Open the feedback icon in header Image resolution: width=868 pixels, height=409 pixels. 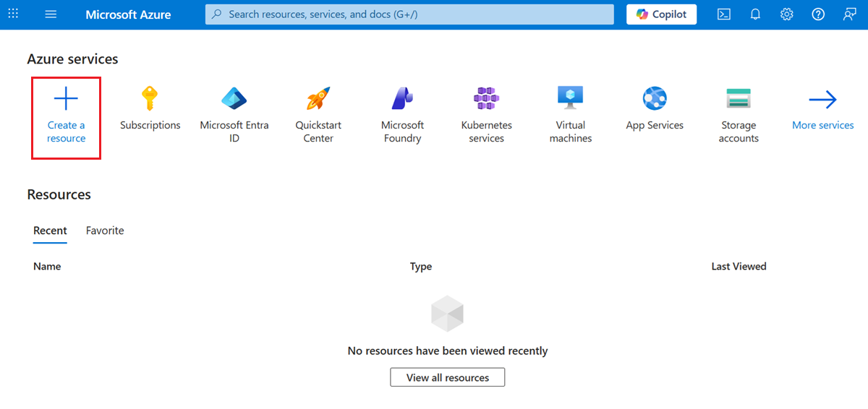click(x=849, y=14)
